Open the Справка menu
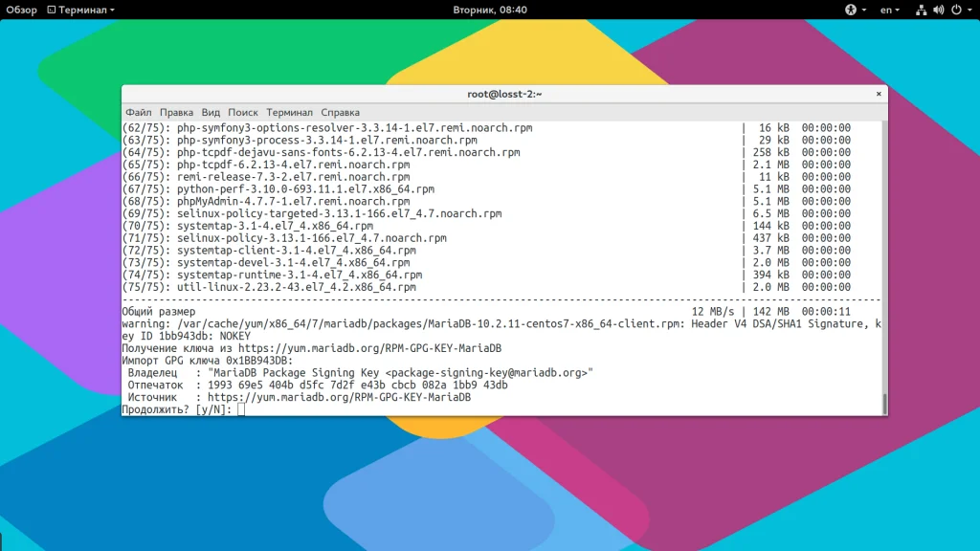Viewport: 980px width, 551px height. point(340,113)
